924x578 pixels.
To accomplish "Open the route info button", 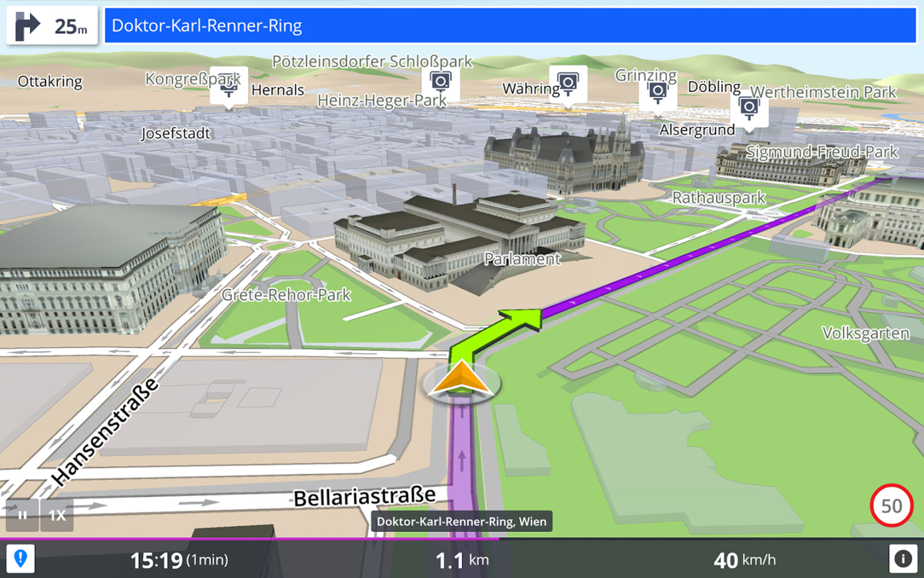I will (903, 559).
